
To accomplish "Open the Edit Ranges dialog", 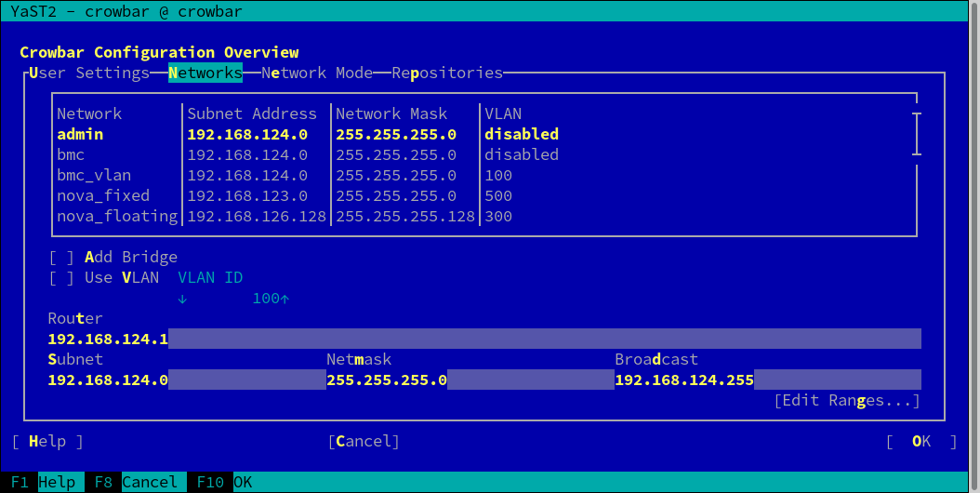I will coord(846,400).
